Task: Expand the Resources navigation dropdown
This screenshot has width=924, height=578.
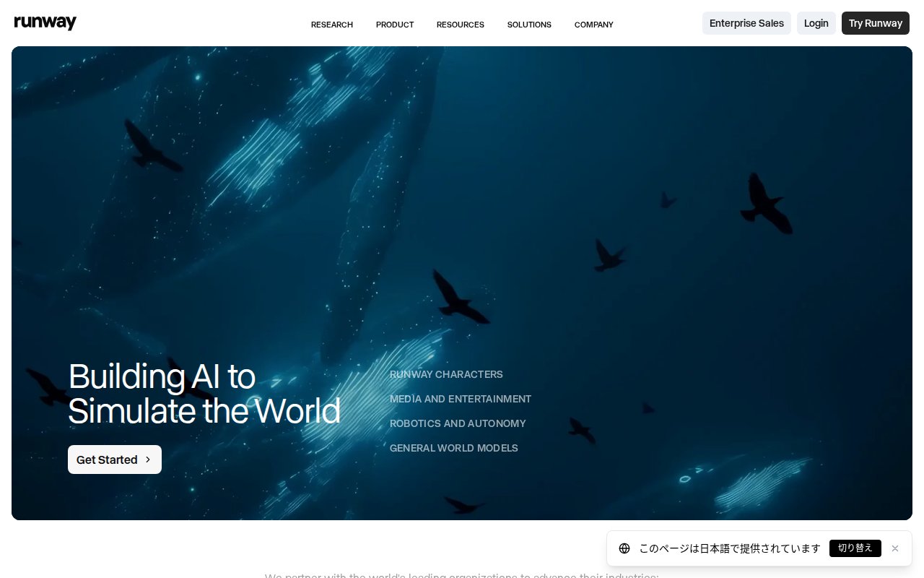Action: point(461,25)
